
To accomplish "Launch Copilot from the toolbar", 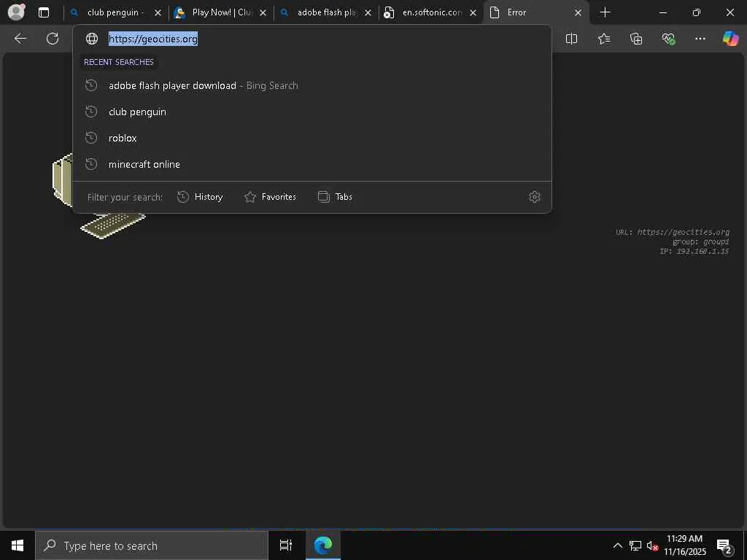I will [x=730, y=39].
